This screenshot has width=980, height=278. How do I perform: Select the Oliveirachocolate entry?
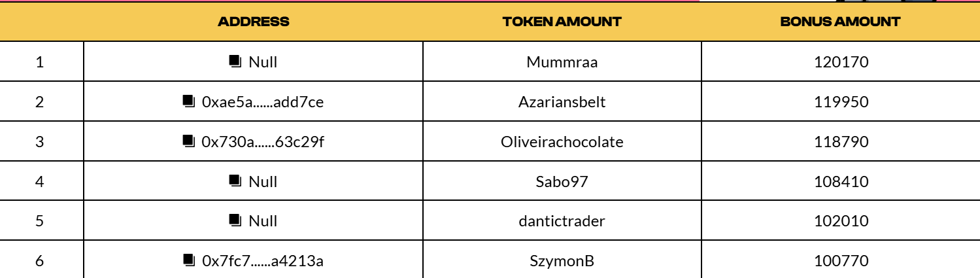562,141
